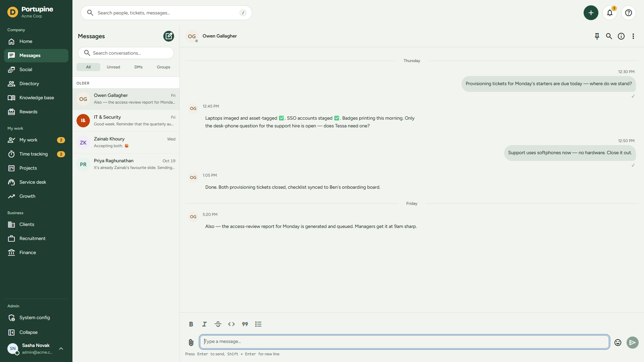The image size is (644, 362).
Task: Open the Social section
Action: coord(36,70)
